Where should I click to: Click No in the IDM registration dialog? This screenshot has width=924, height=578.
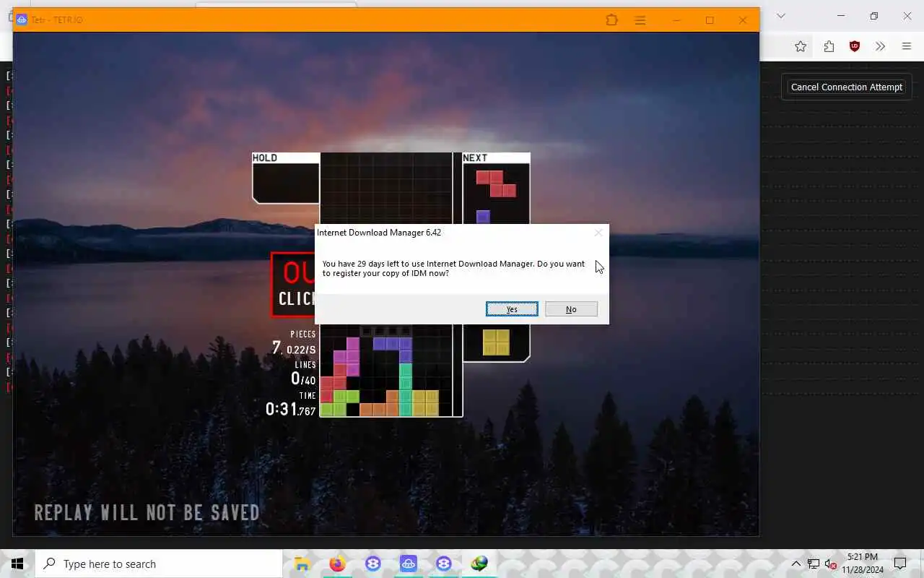tap(571, 309)
